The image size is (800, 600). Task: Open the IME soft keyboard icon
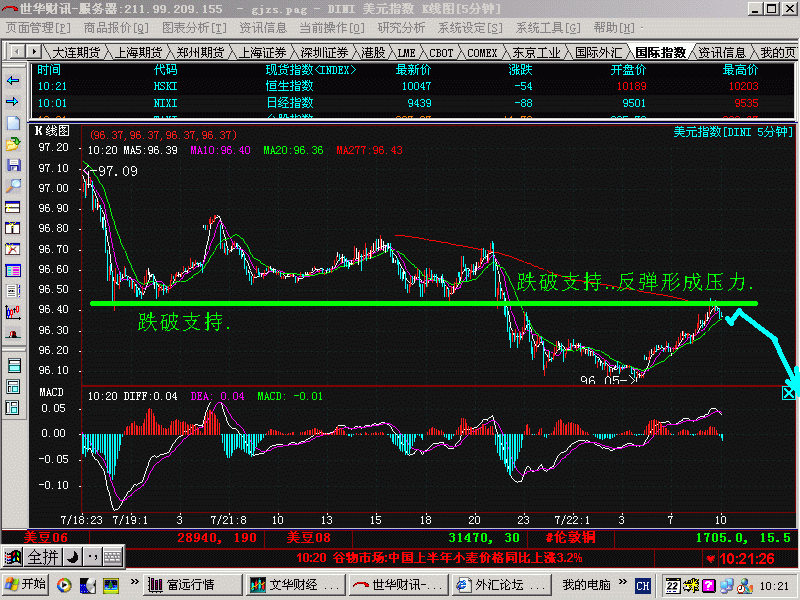(113, 557)
